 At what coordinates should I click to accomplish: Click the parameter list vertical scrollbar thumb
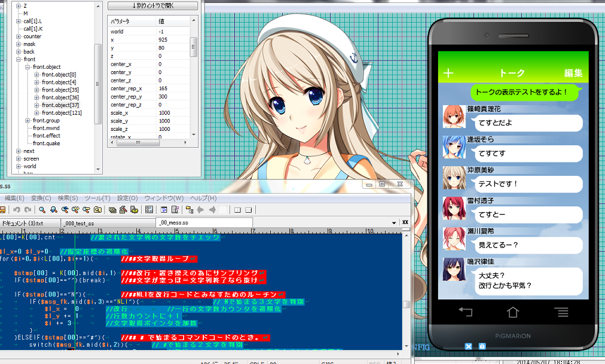[x=193, y=45]
